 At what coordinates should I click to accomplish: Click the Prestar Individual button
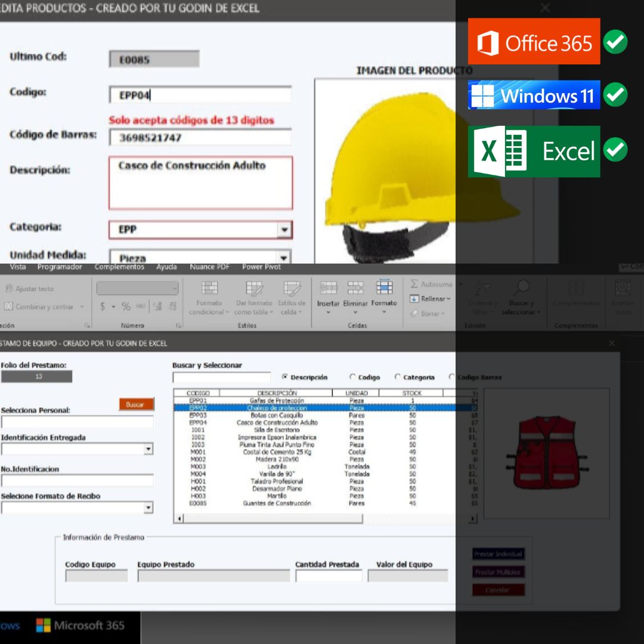498,554
